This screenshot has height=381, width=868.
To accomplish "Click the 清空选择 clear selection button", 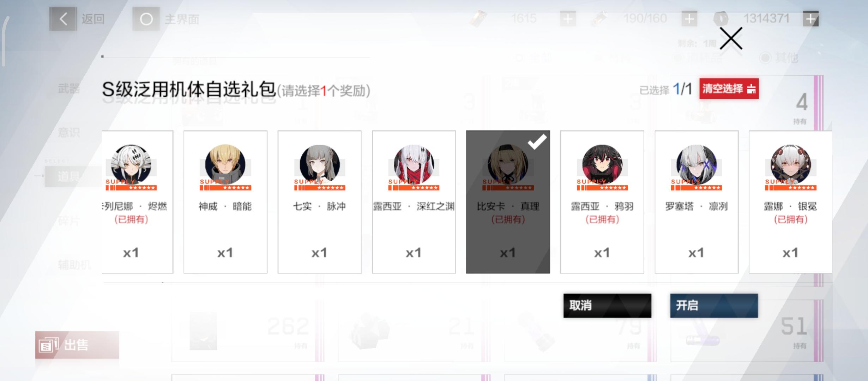I will click(x=729, y=89).
